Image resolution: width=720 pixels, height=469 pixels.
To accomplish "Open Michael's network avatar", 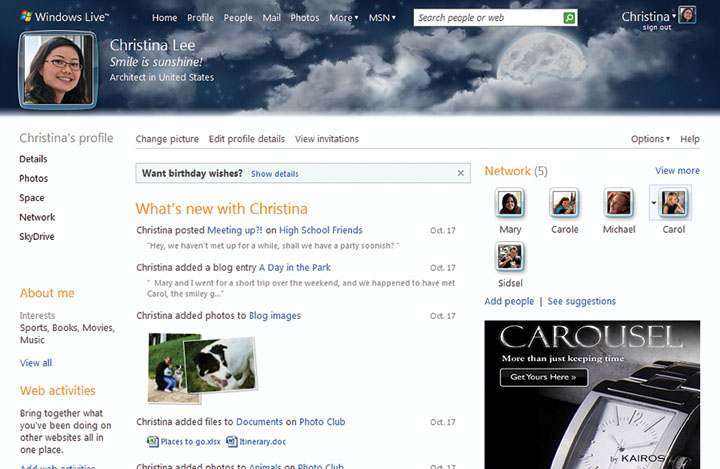I will [618, 204].
